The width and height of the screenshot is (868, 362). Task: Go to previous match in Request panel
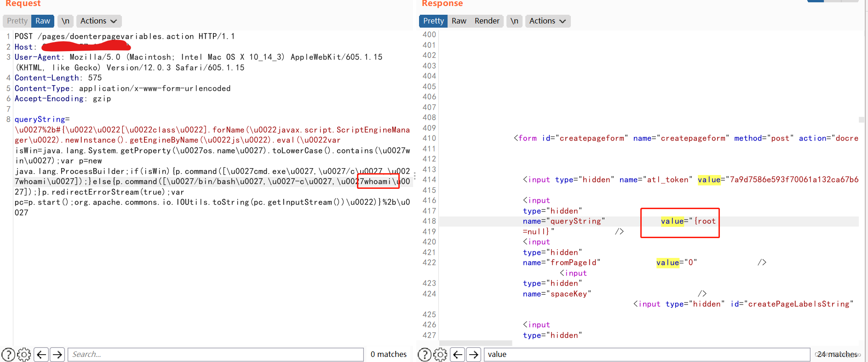click(x=41, y=355)
